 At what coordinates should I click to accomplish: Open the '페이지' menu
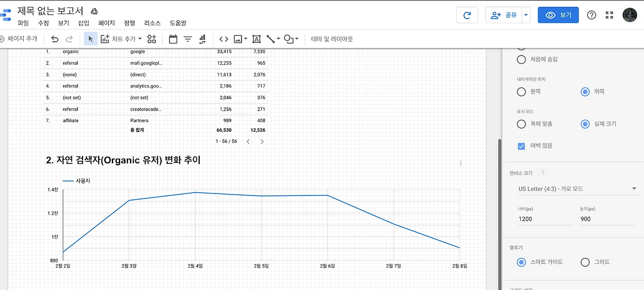pos(107,23)
